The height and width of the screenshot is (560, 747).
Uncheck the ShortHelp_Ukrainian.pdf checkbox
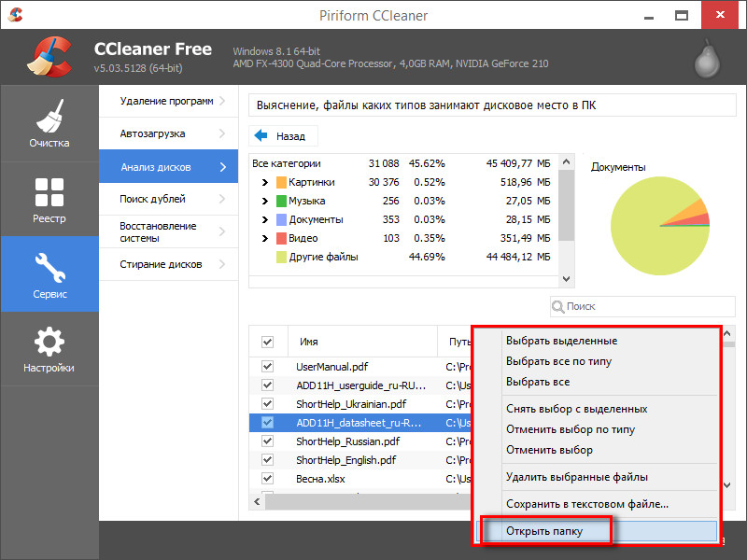[267, 404]
